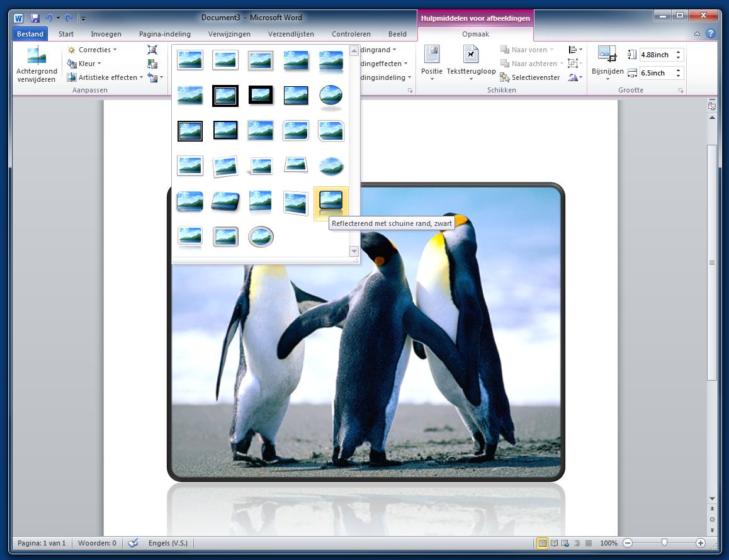729x560 pixels.
Task: Open the picture effects dropdown ending in 'dingeffecten'
Action: click(x=384, y=64)
